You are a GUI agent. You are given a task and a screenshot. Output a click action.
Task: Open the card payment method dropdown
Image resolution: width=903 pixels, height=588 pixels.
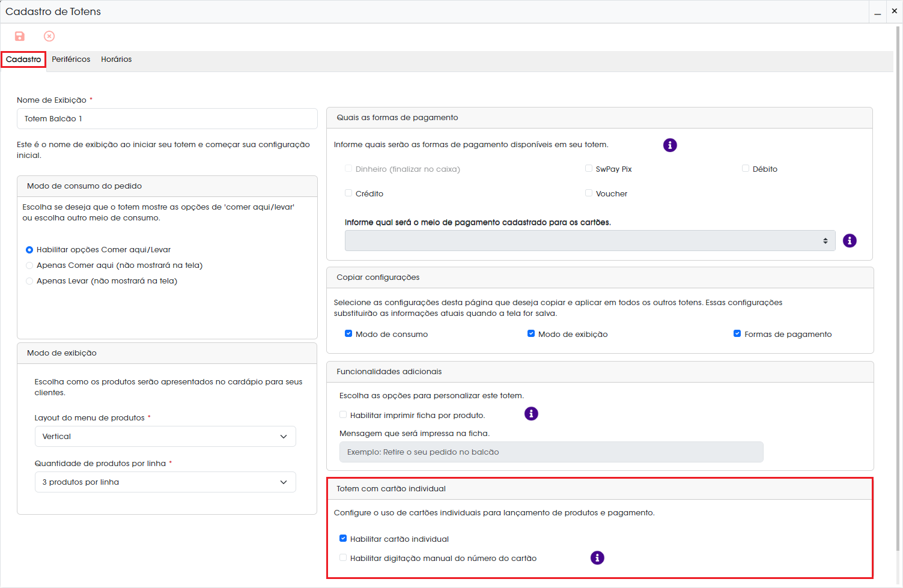590,241
